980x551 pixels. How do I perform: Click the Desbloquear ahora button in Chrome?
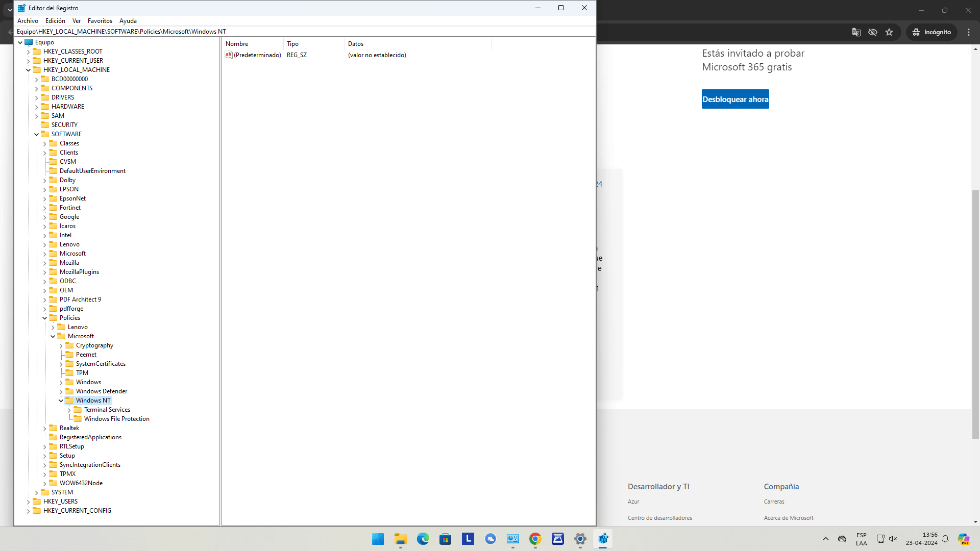[x=735, y=99]
